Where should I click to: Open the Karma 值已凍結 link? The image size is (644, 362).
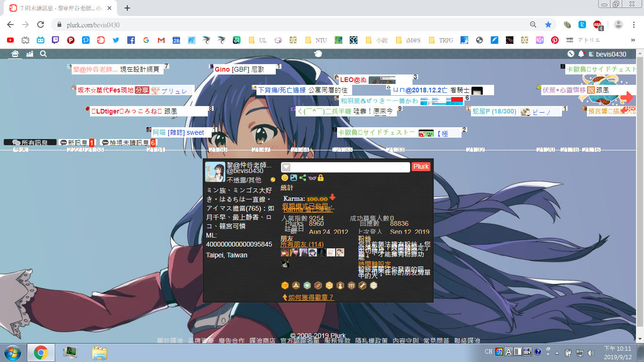[307, 209]
